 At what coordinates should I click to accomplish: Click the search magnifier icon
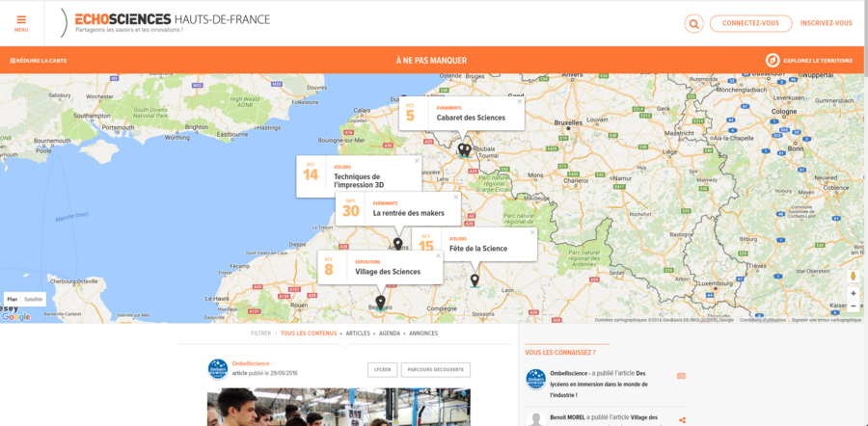tap(693, 24)
